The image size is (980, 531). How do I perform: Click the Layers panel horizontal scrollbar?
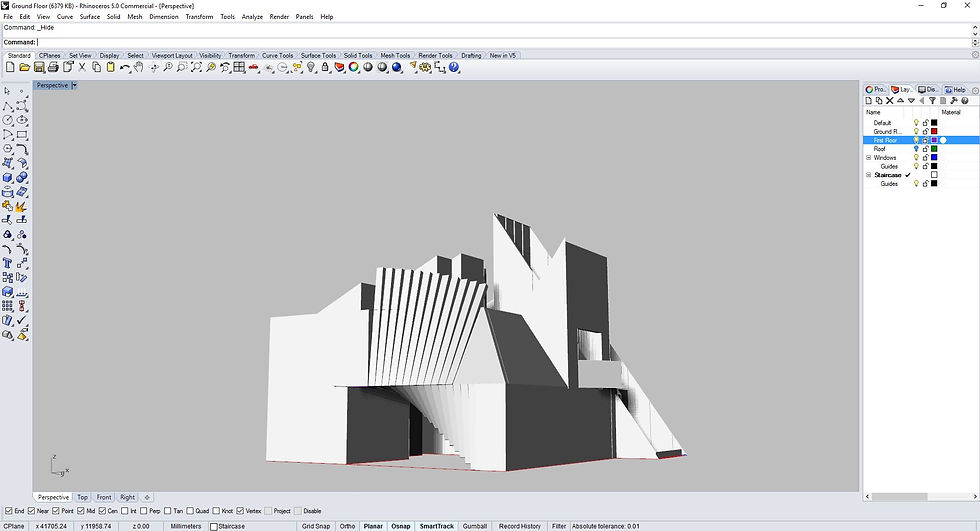(899, 497)
